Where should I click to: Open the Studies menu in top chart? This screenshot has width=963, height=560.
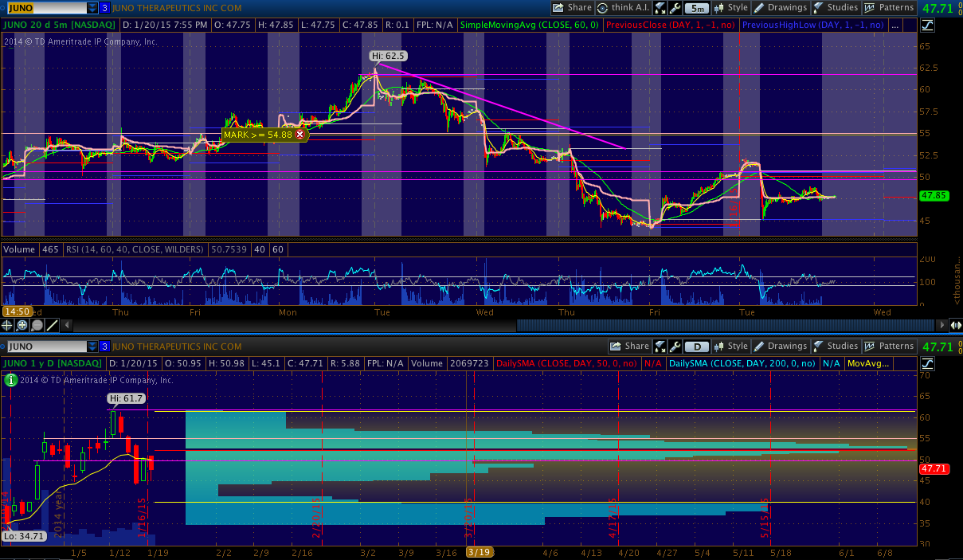(835, 8)
